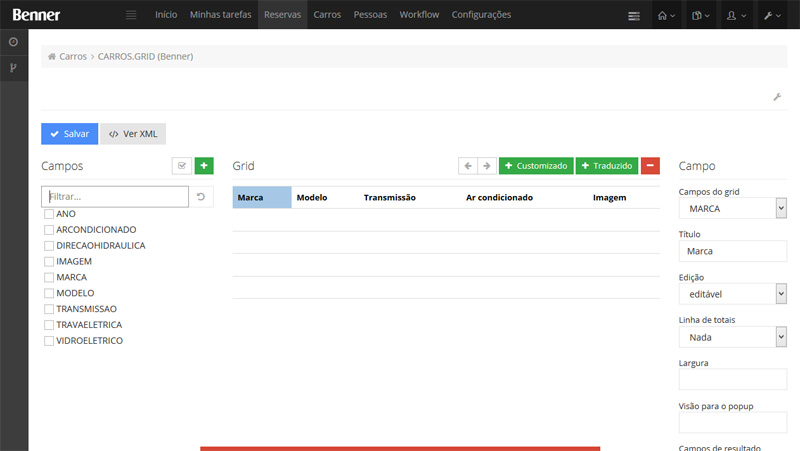Viewport: 800px width, 451px height.
Task: Check the MARCA field checkbox
Action: [49, 277]
